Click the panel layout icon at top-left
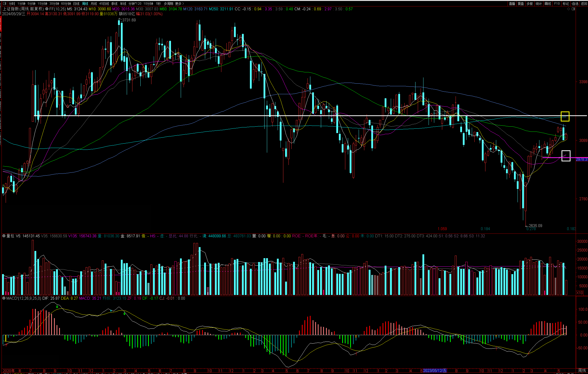 tap(4, 4)
